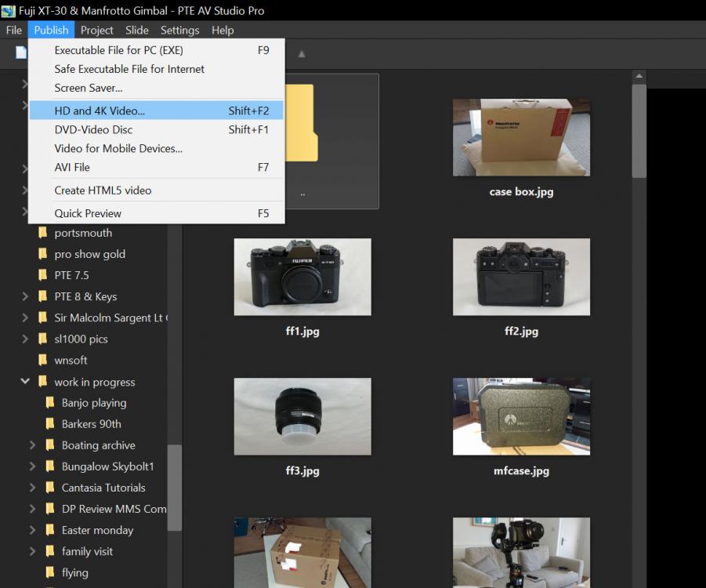Select the Cantasia Tutorials folder
The height and width of the screenshot is (588, 706).
click(x=103, y=488)
